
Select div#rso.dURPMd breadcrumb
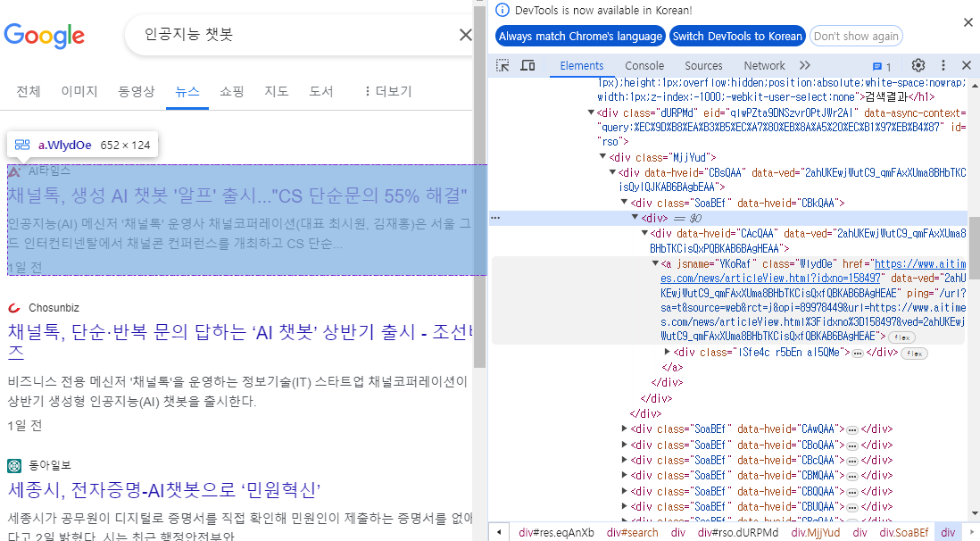[738, 532]
